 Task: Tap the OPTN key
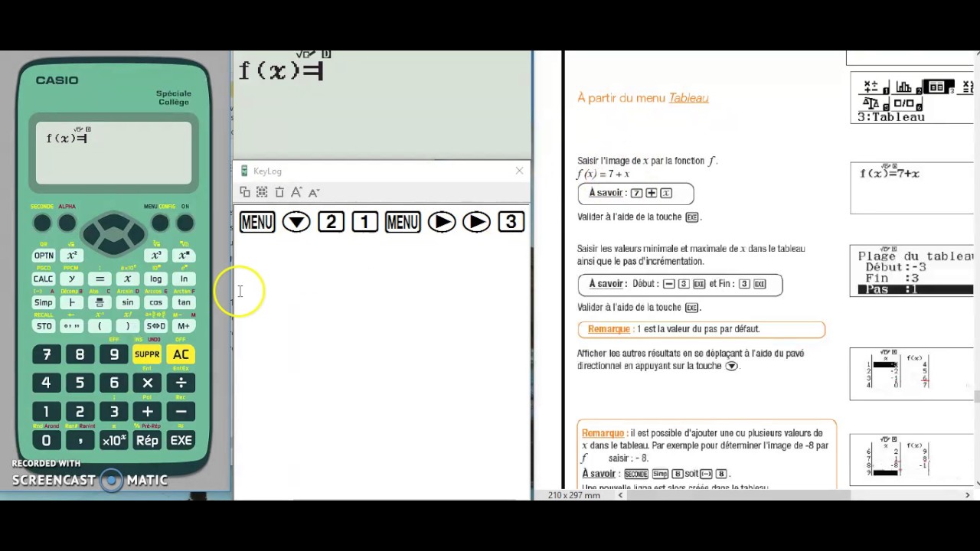[44, 256]
